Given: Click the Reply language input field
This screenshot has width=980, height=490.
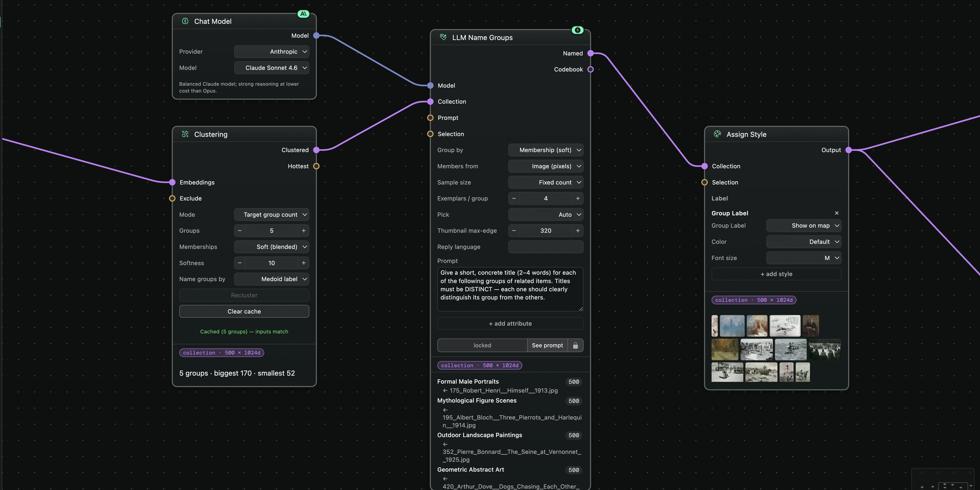Looking at the screenshot, I should [546, 247].
